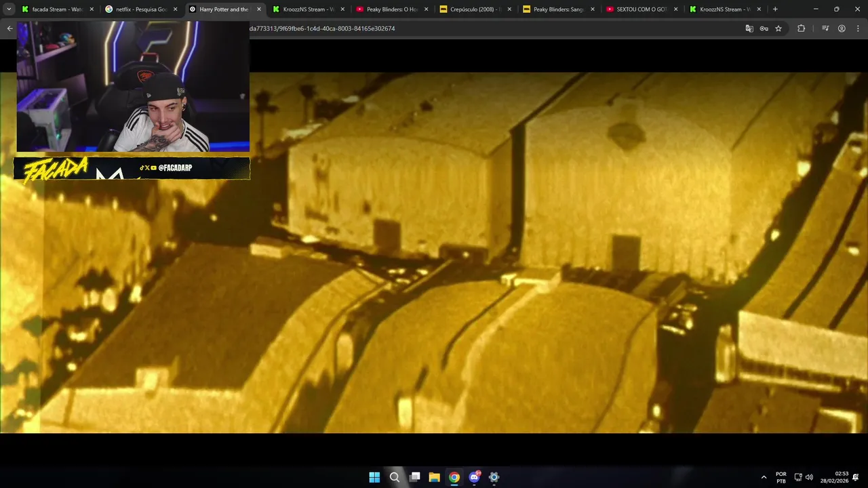
Task: Open Discord from the taskbar
Action: [x=474, y=477]
